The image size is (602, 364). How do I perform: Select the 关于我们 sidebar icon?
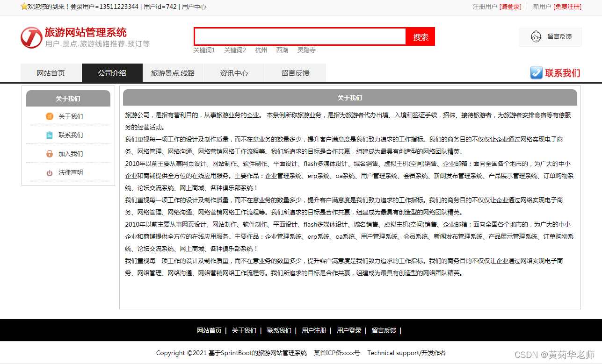pyautogui.click(x=50, y=116)
